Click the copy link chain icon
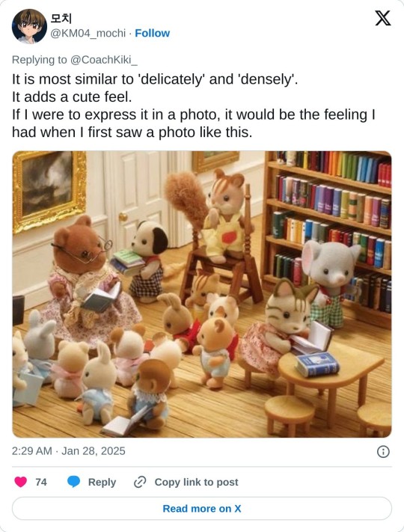404x532 pixels. (140, 482)
